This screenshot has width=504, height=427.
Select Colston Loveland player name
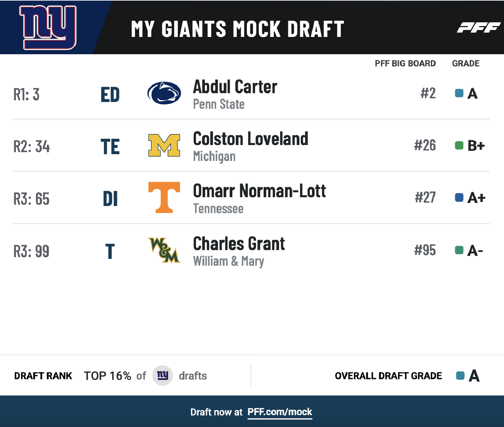pyautogui.click(x=251, y=139)
